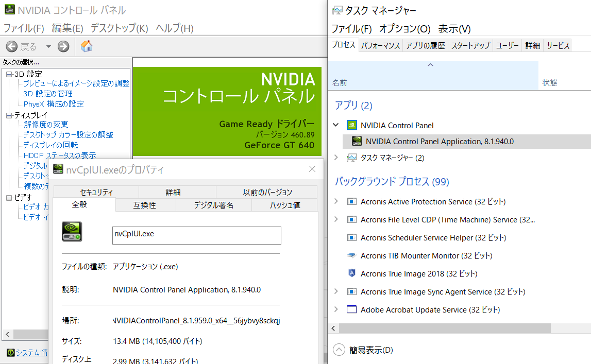Click the Acronis File Level CDP service icon
Screen dimensions: 591x364
pos(351,219)
